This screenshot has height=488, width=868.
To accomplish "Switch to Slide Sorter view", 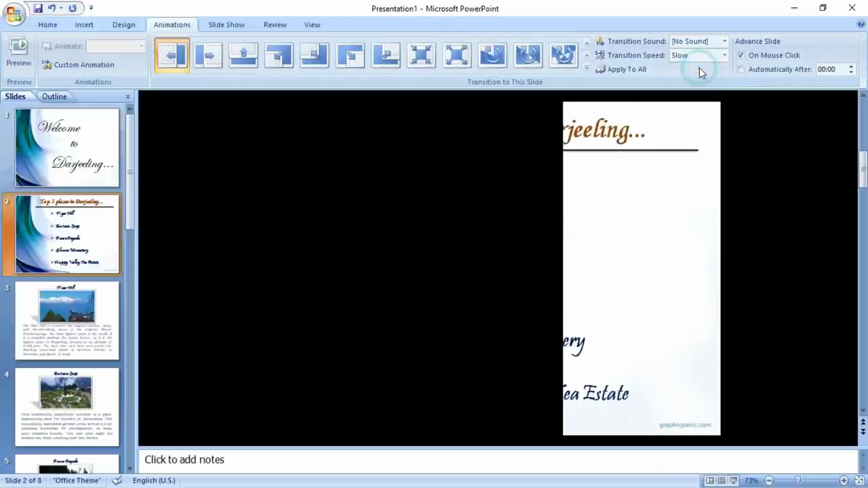I will [x=722, y=481].
